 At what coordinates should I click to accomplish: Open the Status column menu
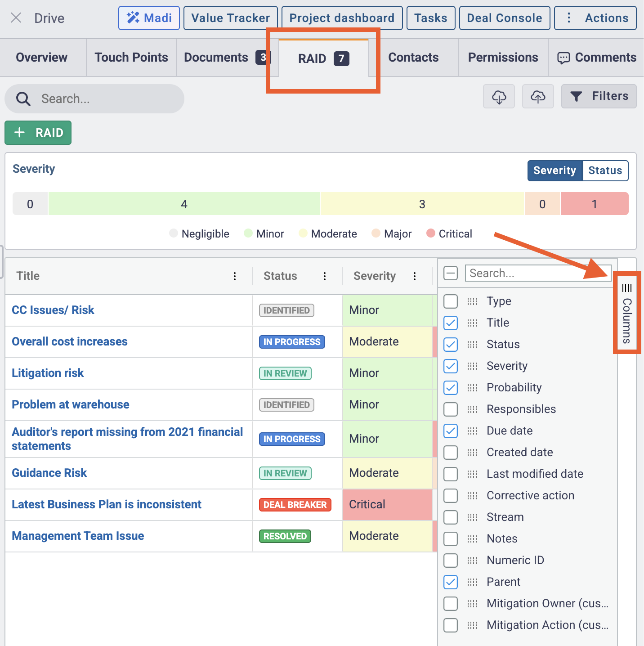click(x=325, y=276)
